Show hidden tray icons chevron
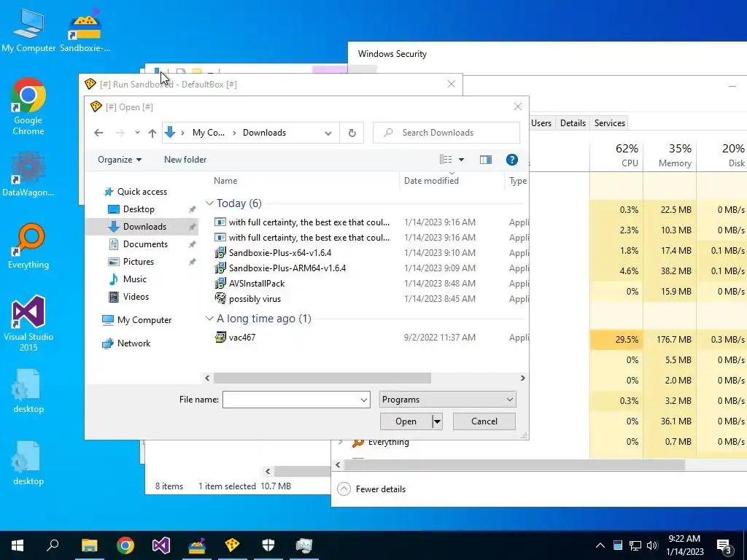This screenshot has height=560, width=747. click(x=600, y=545)
